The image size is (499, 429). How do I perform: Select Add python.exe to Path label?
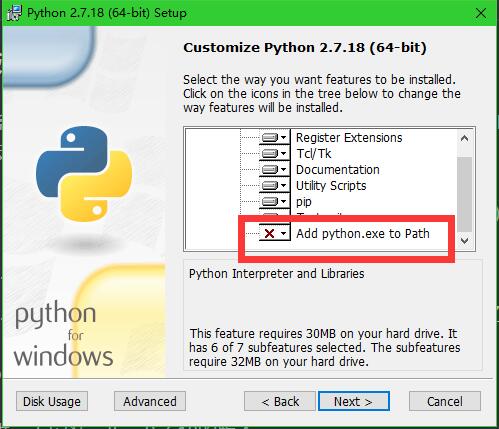click(363, 234)
